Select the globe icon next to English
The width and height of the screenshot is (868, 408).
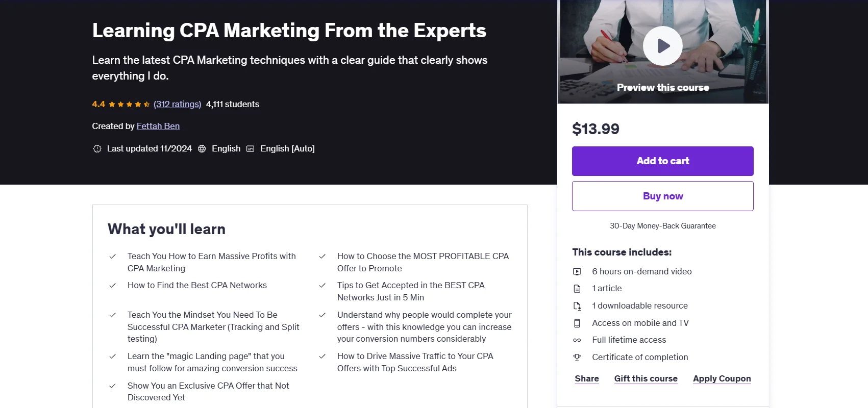[202, 148]
